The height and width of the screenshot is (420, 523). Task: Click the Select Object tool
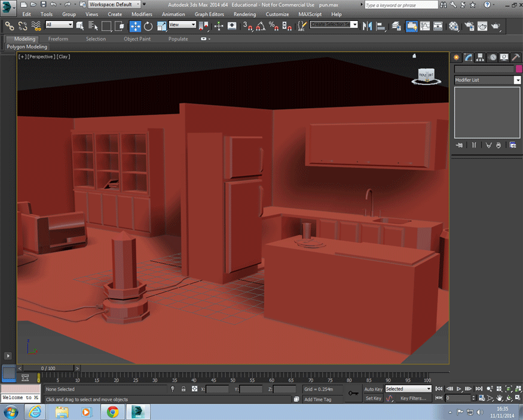81,26
